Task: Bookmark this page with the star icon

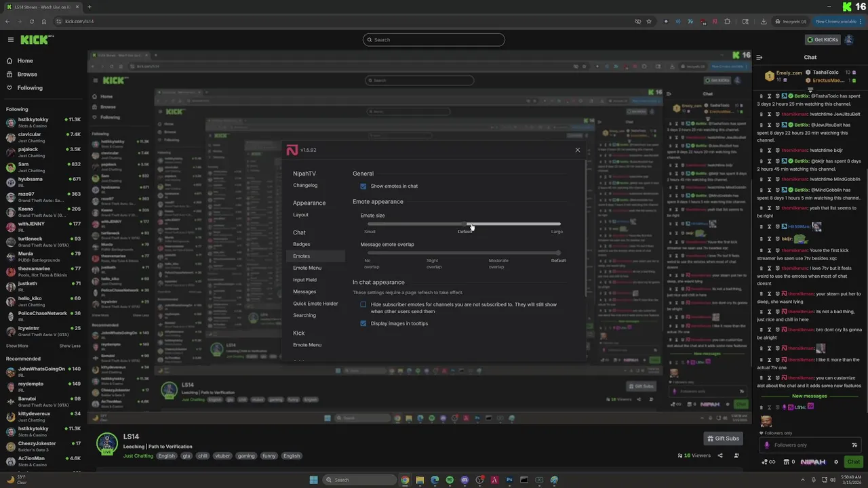Action: [x=649, y=21]
